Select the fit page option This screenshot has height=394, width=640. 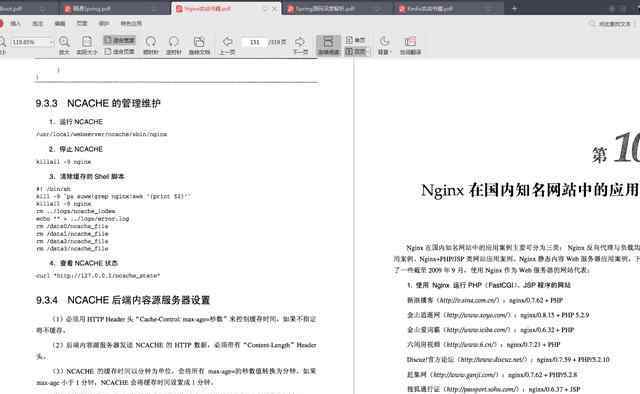tap(119, 51)
